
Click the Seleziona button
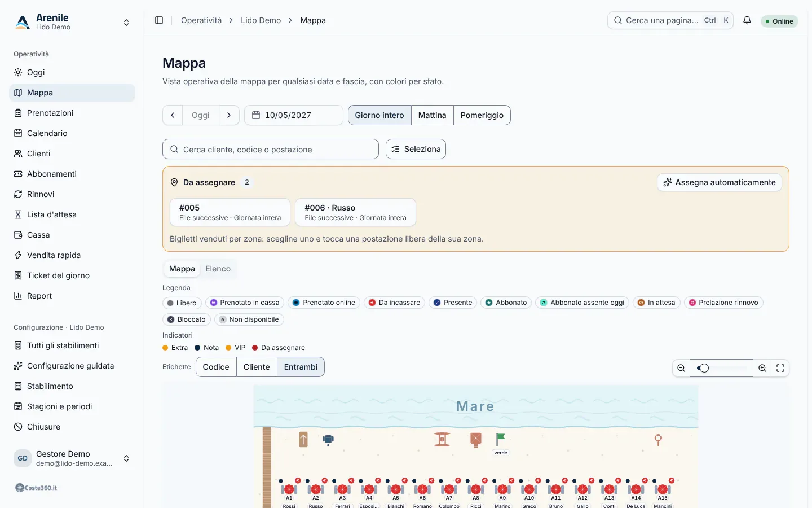pyautogui.click(x=416, y=149)
